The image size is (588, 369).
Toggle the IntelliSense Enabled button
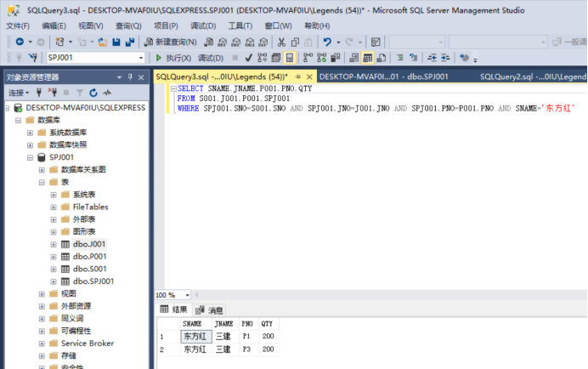click(290, 58)
